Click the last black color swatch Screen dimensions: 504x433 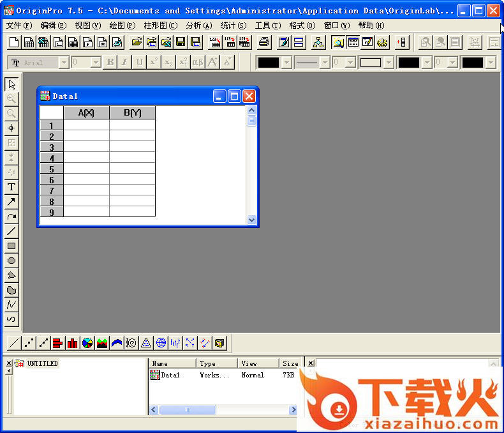click(x=473, y=63)
